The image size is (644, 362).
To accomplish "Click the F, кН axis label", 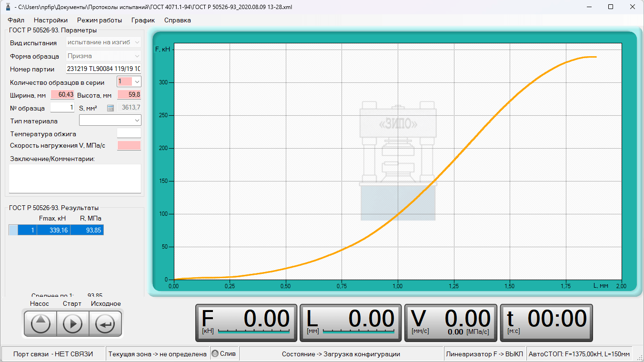I will 163,49.
